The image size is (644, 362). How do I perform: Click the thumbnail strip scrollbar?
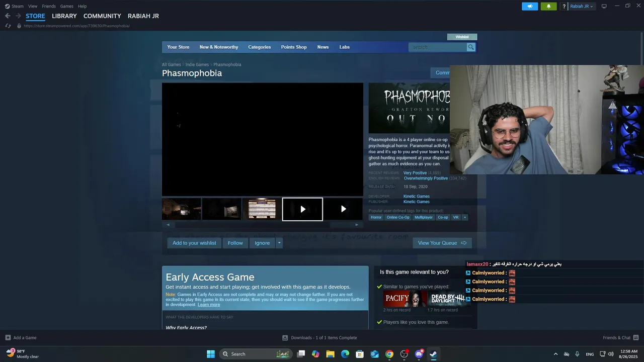click(x=262, y=225)
